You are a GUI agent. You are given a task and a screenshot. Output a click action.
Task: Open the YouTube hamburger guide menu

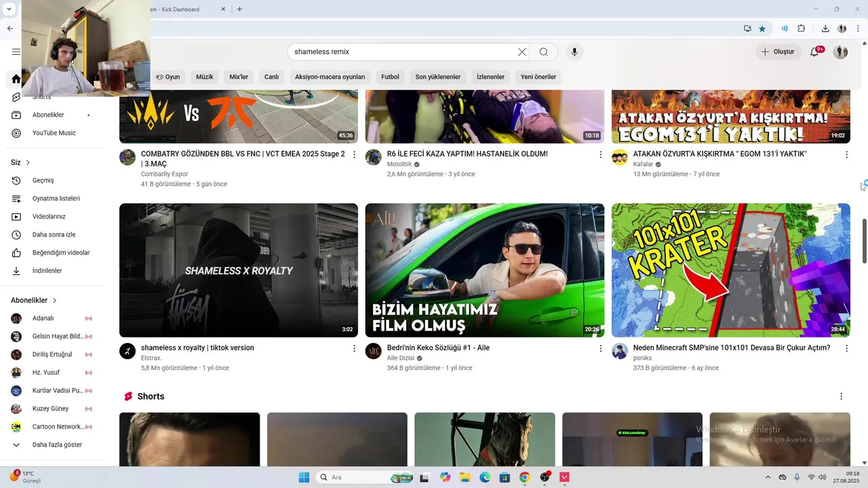coord(16,52)
